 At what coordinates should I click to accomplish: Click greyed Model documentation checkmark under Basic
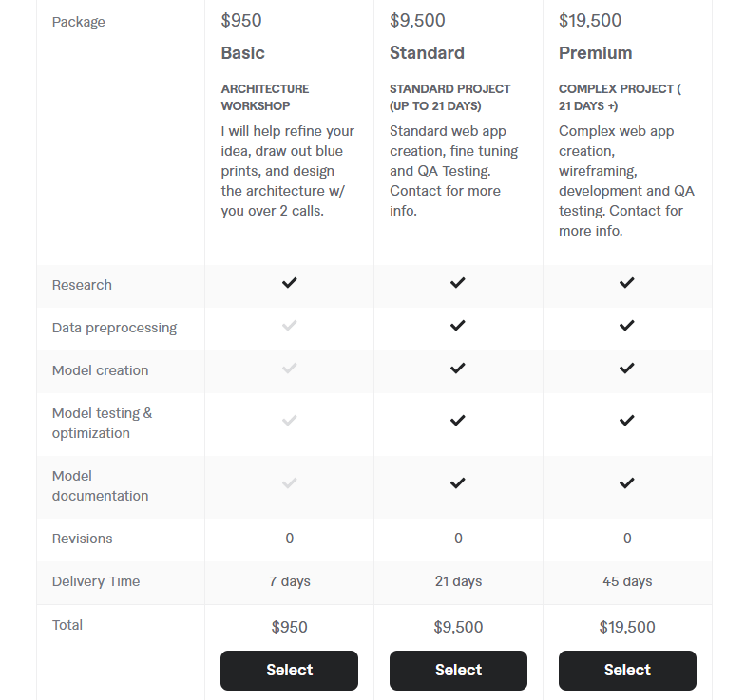click(x=289, y=483)
